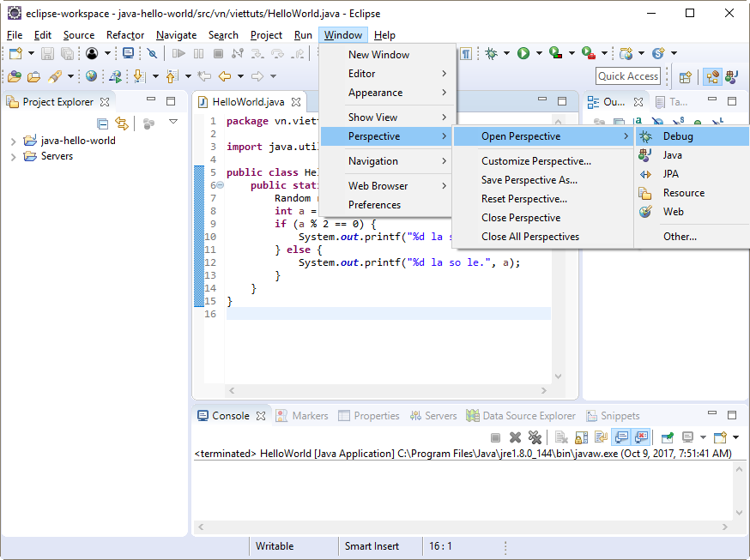
Task: Open the Refactor menu
Action: coord(125,35)
